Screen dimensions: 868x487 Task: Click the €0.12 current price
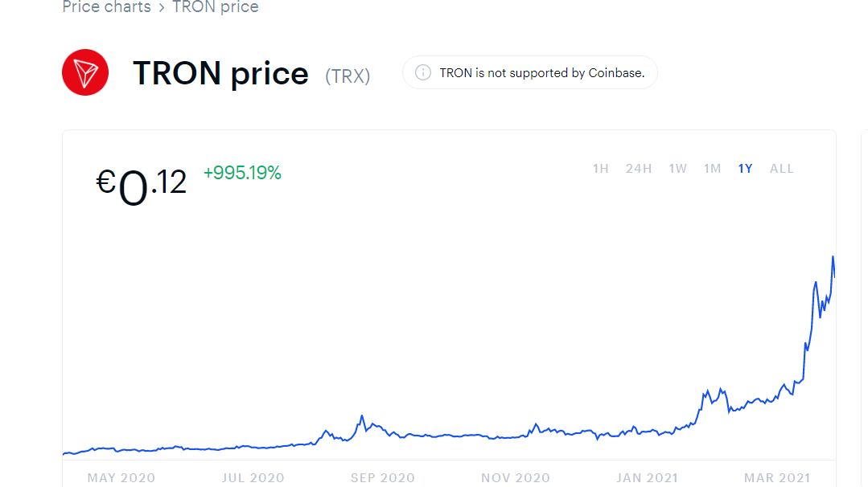(142, 185)
